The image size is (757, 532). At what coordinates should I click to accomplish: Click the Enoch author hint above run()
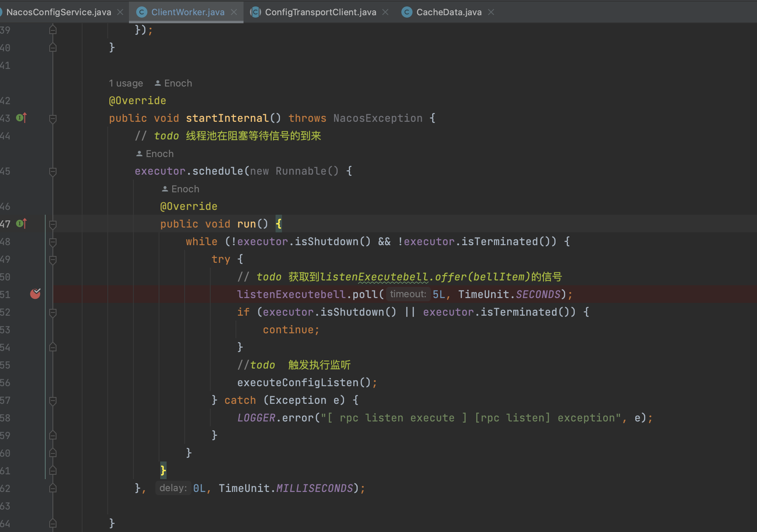(x=180, y=189)
